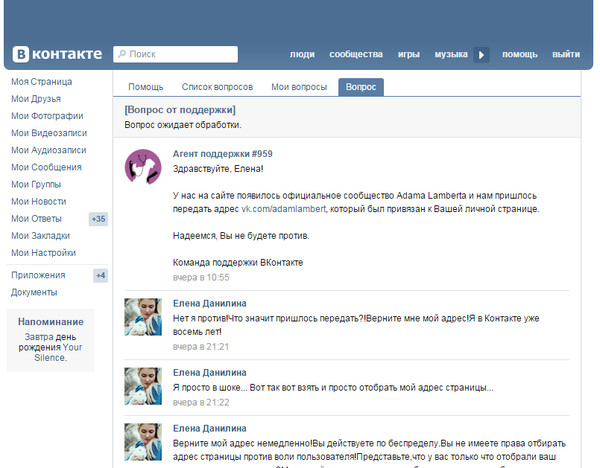600x468 pixels.
Task: Click the Напоминание heading
Action: 51,322
